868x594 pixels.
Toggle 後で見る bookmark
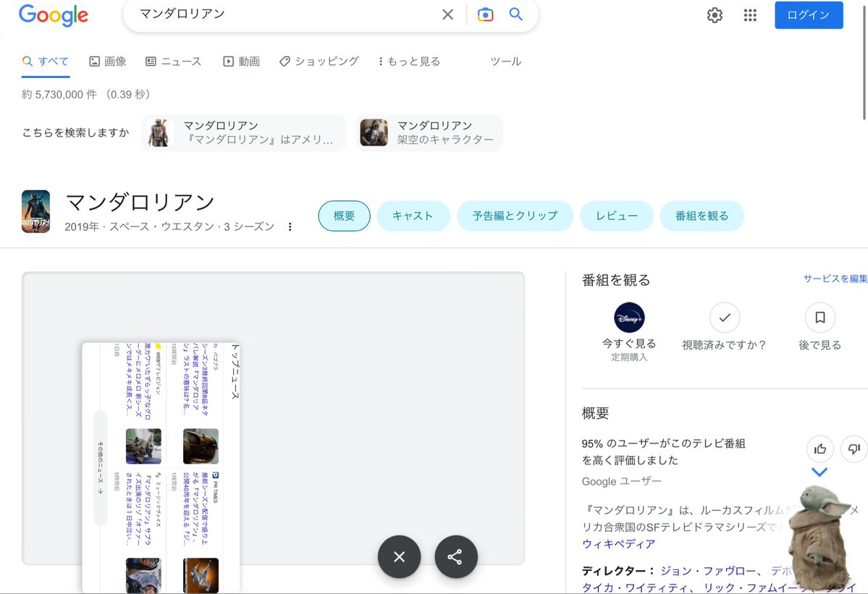point(819,318)
